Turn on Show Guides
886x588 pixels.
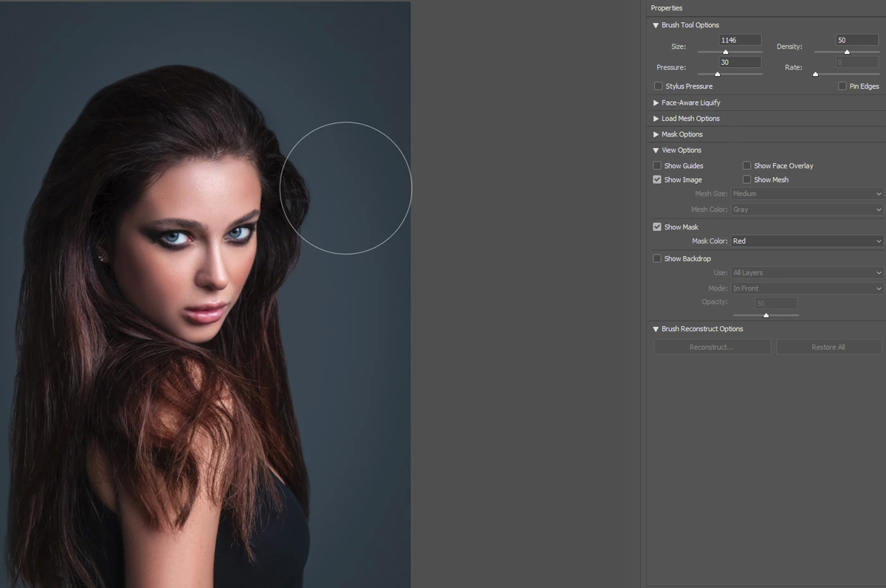click(x=657, y=165)
